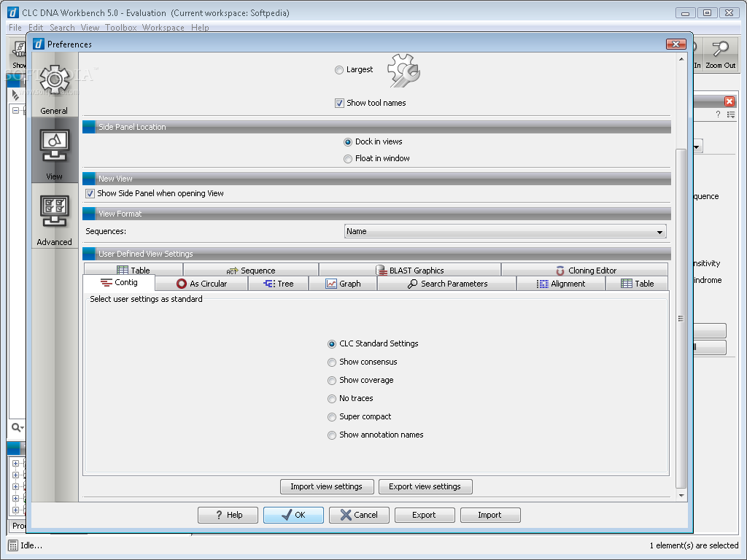
Task: Open the View preferences section
Action: pos(54,150)
